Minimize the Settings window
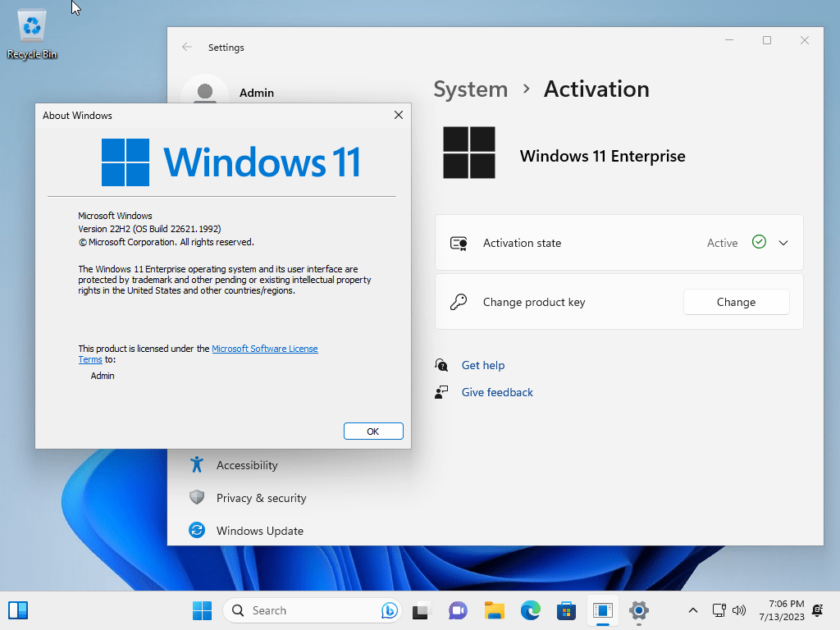The image size is (840, 630). point(729,40)
